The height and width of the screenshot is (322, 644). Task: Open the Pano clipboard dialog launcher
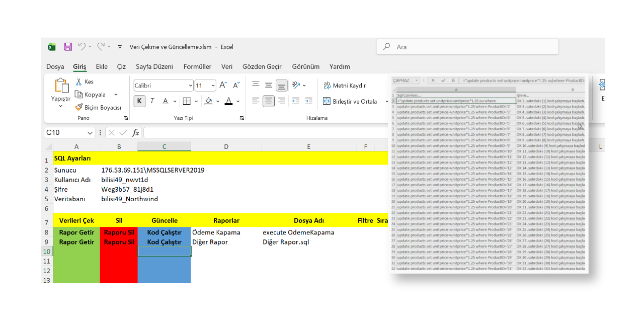pyautogui.click(x=125, y=118)
